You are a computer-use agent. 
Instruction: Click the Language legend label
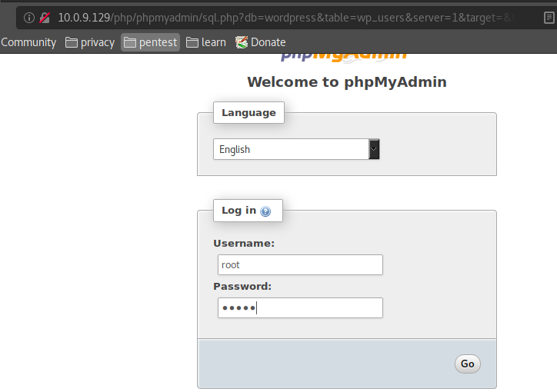(x=248, y=113)
